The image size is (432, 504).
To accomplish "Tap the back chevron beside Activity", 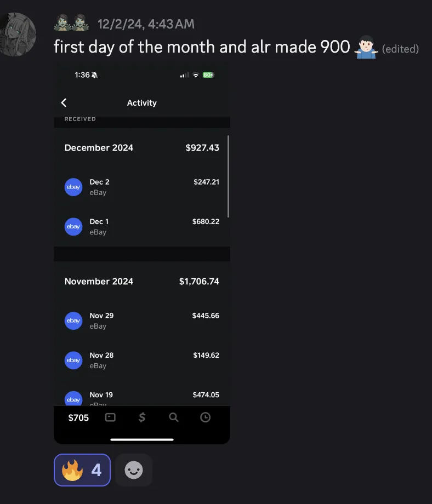I will coord(64,103).
